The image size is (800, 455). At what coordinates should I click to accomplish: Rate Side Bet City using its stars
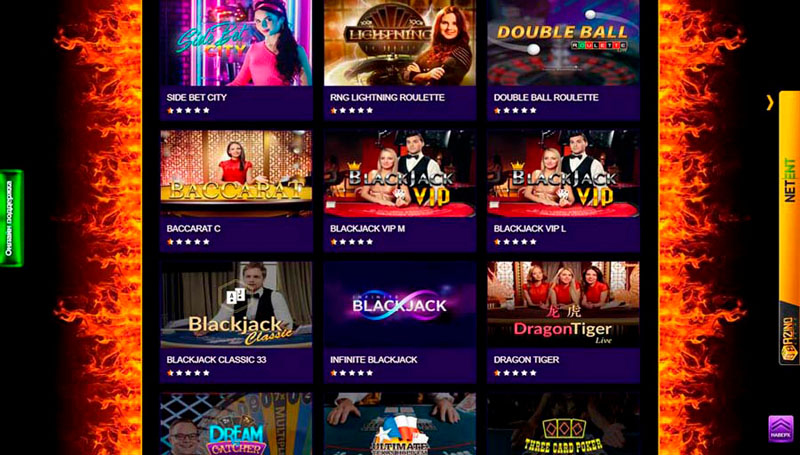click(188, 110)
